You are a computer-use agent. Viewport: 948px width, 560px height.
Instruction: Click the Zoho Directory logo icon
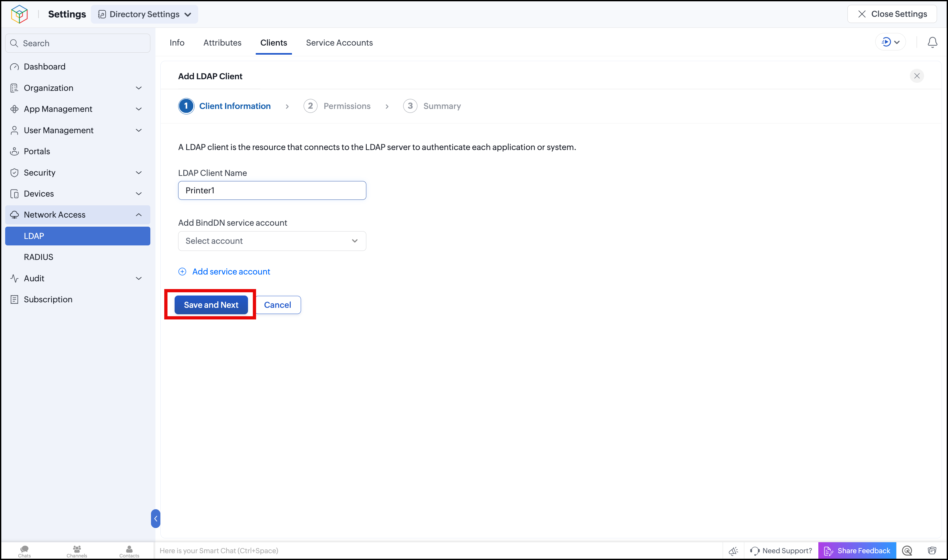pos(19,14)
